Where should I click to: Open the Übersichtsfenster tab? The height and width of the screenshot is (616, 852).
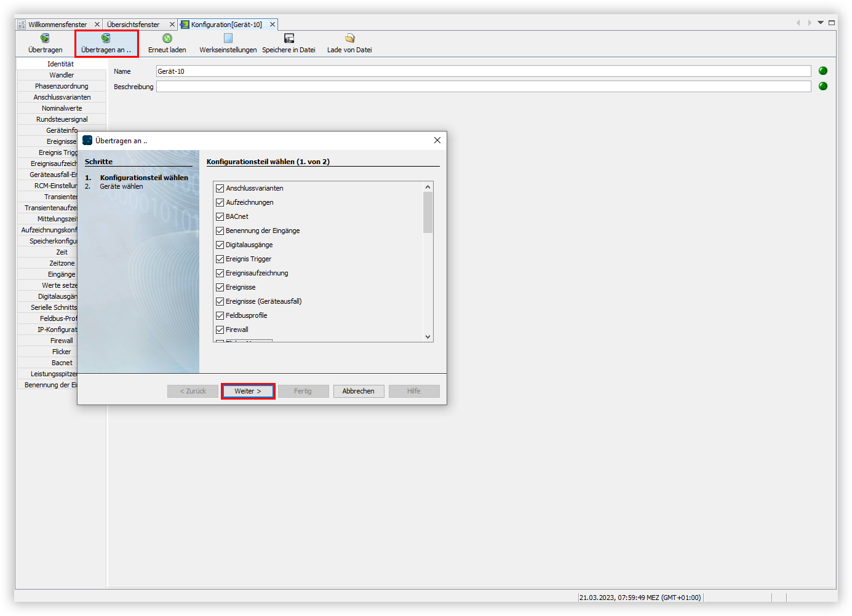[134, 24]
